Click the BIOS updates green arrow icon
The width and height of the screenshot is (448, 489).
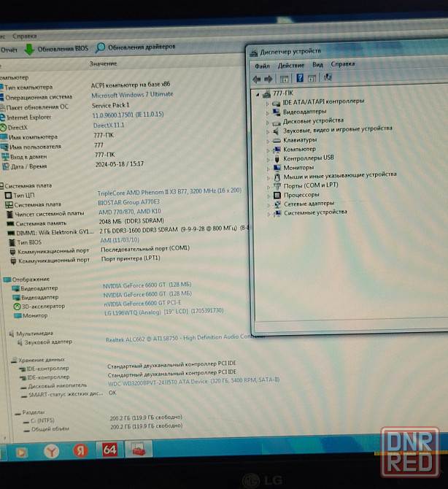click(x=29, y=49)
